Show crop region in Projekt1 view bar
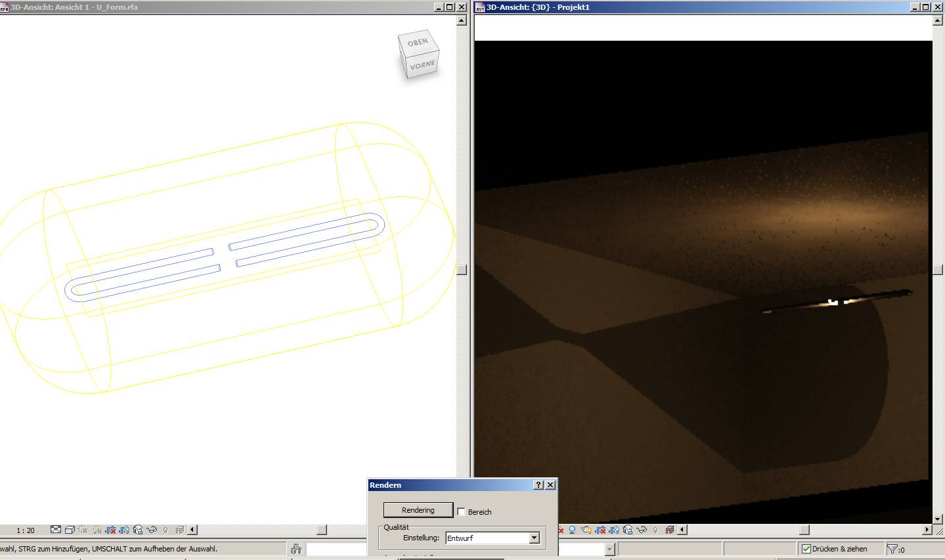Viewport: 945px width, 560px height. [614, 530]
